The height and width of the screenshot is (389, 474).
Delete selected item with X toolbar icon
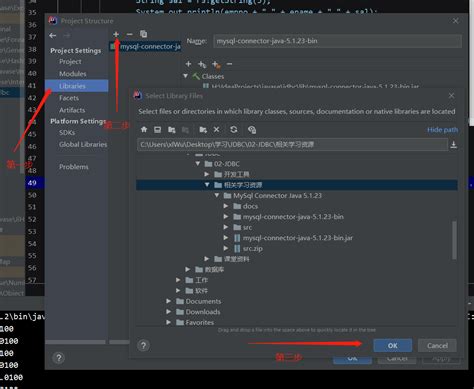point(217,130)
